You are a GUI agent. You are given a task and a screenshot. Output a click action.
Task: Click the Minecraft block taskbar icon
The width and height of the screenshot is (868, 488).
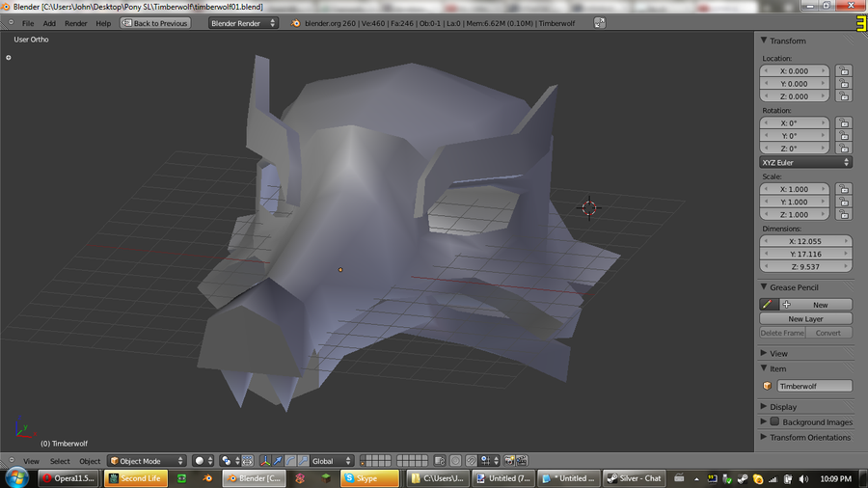326,478
